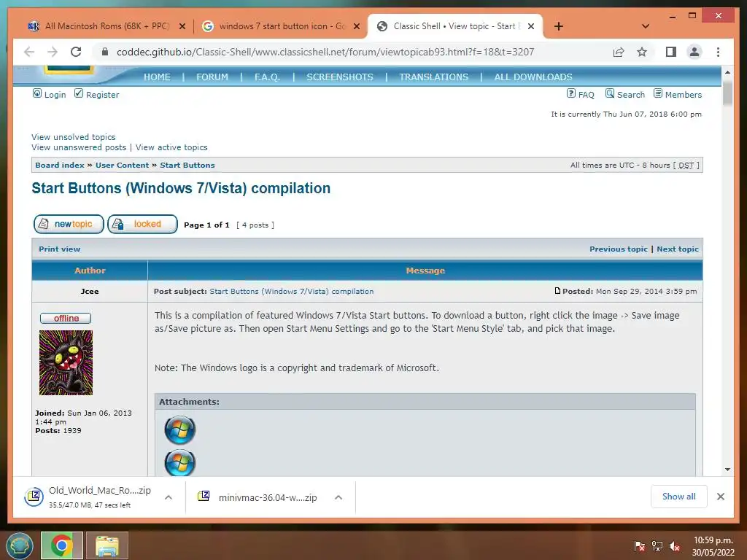Open Print view
Image resolution: width=747 pixels, height=560 pixels.
coord(60,249)
